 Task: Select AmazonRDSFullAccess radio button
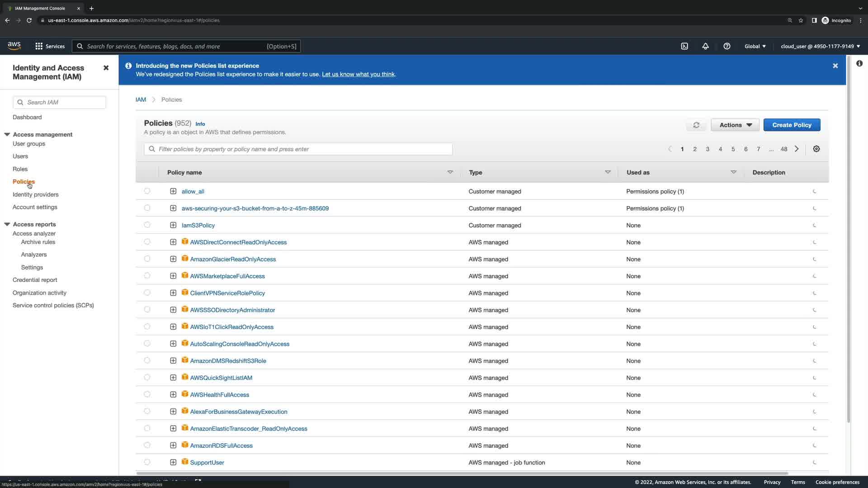147,446
